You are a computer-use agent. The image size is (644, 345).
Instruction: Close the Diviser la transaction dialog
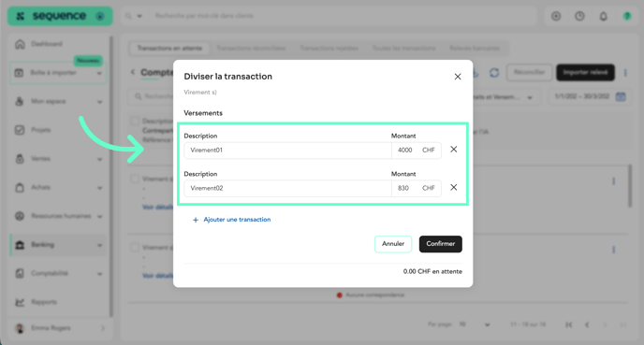point(458,77)
